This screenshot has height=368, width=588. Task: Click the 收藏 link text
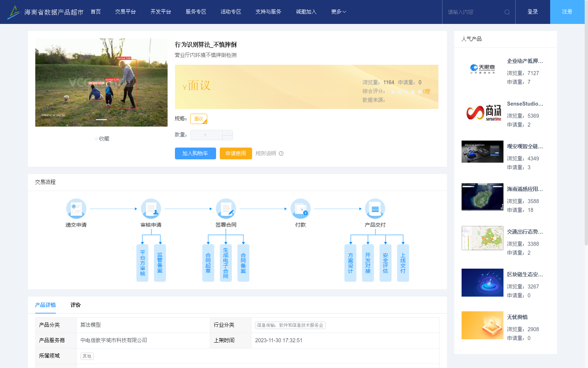104,139
